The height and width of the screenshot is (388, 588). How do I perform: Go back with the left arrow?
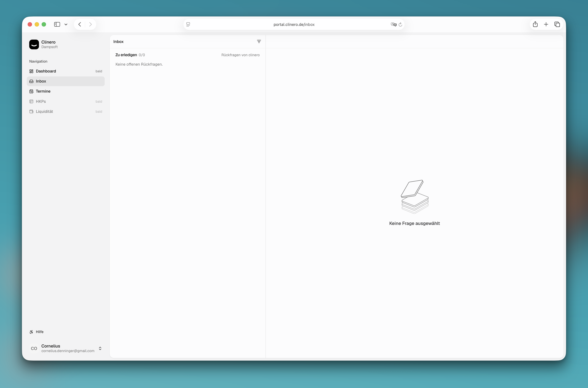[80, 24]
